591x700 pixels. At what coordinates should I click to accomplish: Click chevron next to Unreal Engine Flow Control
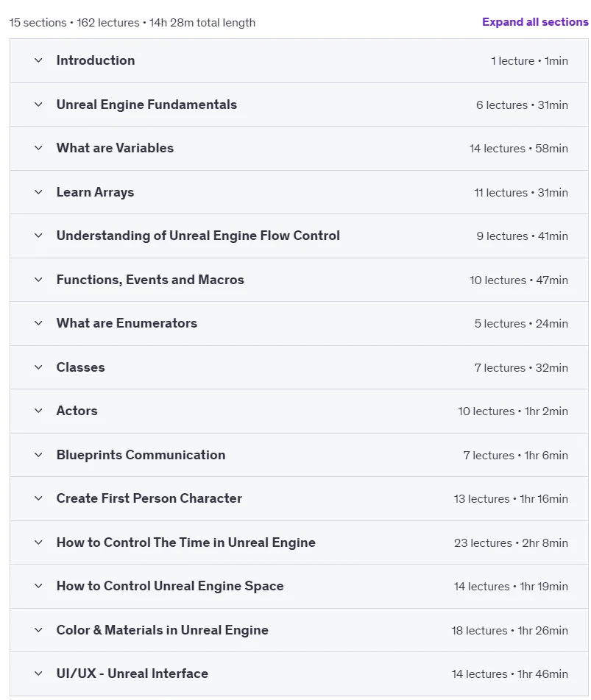point(38,236)
